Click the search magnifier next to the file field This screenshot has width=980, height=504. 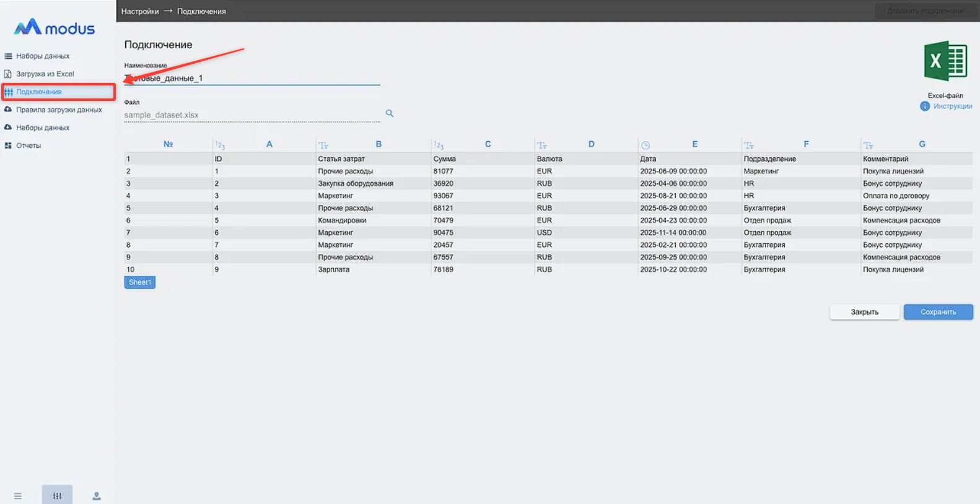click(390, 113)
